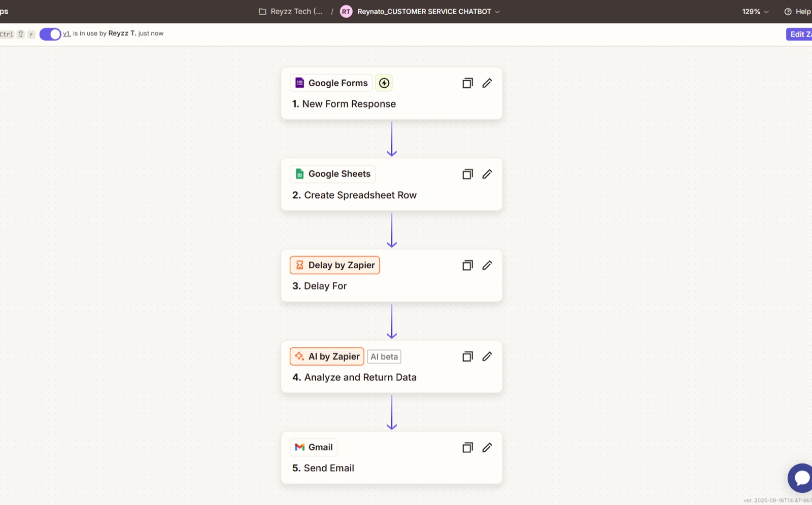
Task: Click the Delay by Zapier hourglass icon
Action: [x=299, y=265]
